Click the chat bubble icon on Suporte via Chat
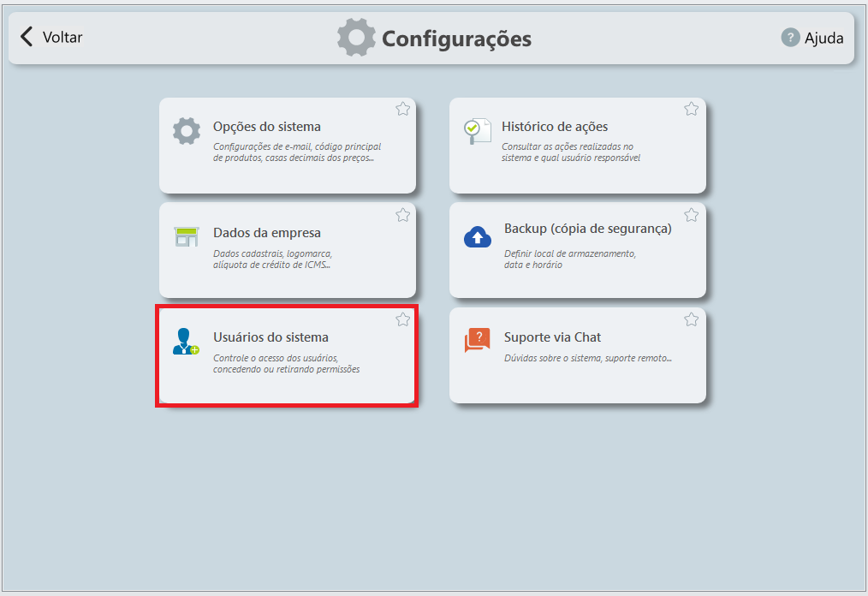Screen dimensions: 868x596 click(x=477, y=340)
